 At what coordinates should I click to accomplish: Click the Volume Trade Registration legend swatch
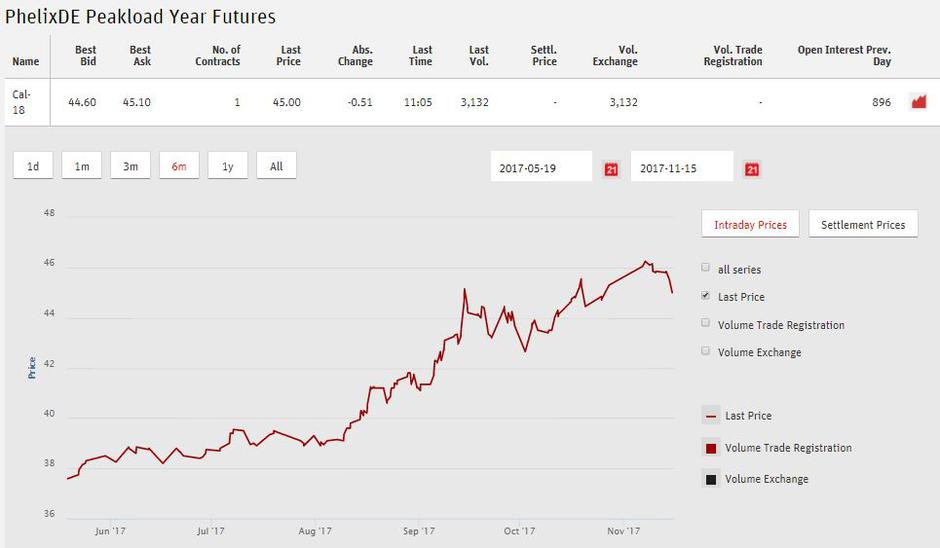tap(711, 448)
